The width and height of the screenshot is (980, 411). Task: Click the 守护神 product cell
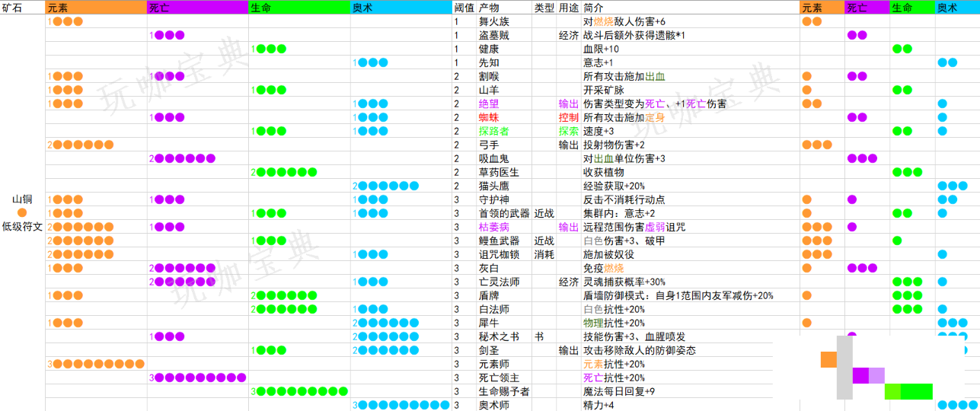494,199
